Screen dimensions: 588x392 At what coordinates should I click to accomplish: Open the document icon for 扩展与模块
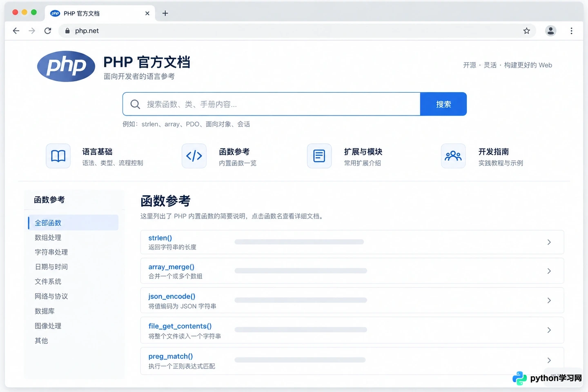(319, 156)
